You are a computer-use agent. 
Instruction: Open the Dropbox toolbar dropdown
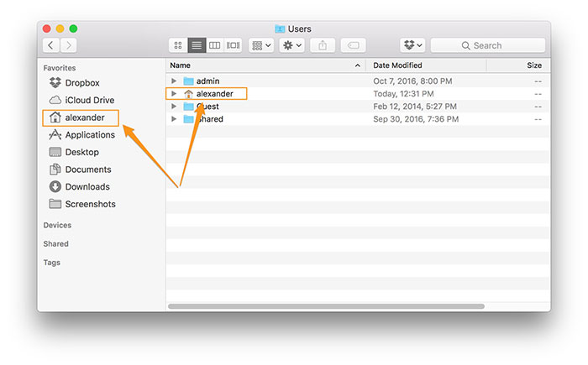(412, 45)
